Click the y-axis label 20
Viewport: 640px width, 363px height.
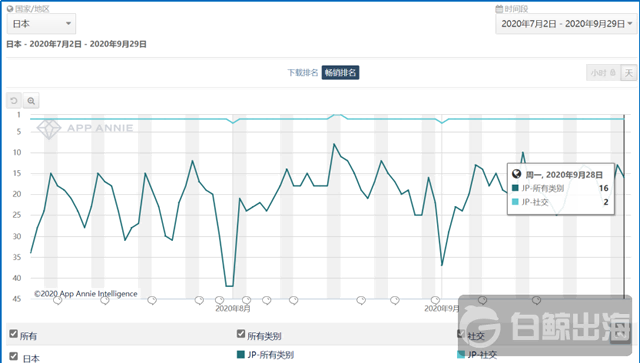click(x=17, y=194)
